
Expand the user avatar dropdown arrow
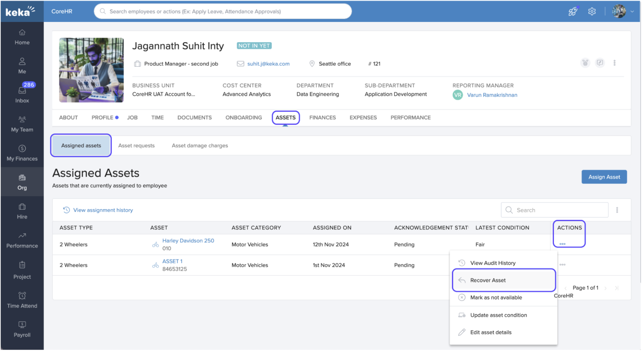pyautogui.click(x=632, y=12)
